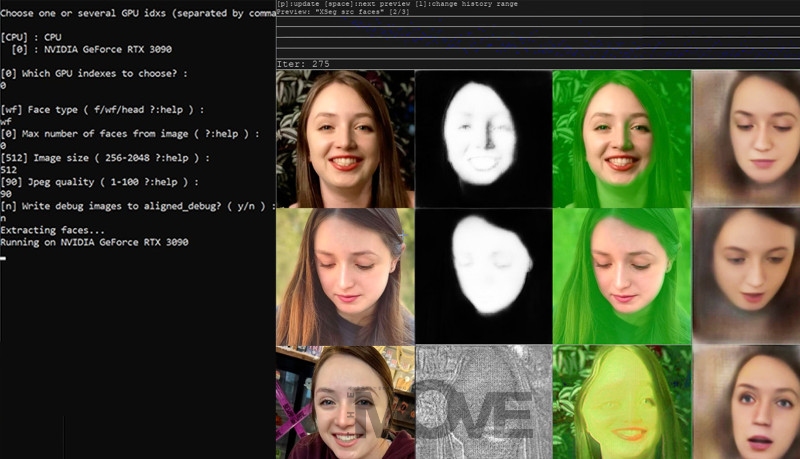
Task: Click the blinking console cursor line
Action: pos(3,259)
